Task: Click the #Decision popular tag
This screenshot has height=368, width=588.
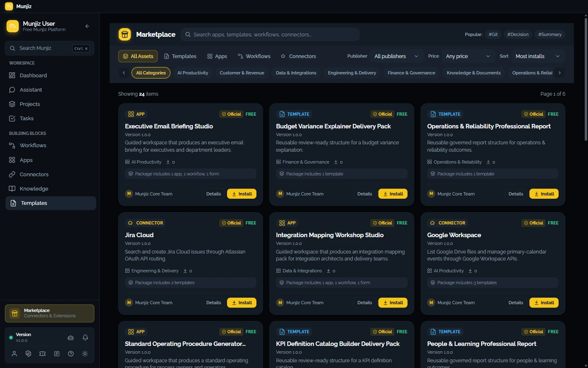Action: (518, 34)
